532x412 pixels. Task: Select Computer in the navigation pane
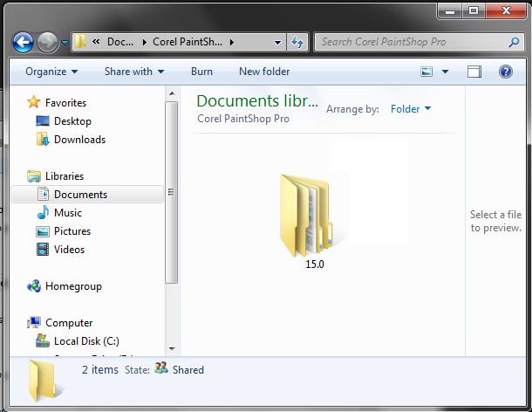point(69,323)
